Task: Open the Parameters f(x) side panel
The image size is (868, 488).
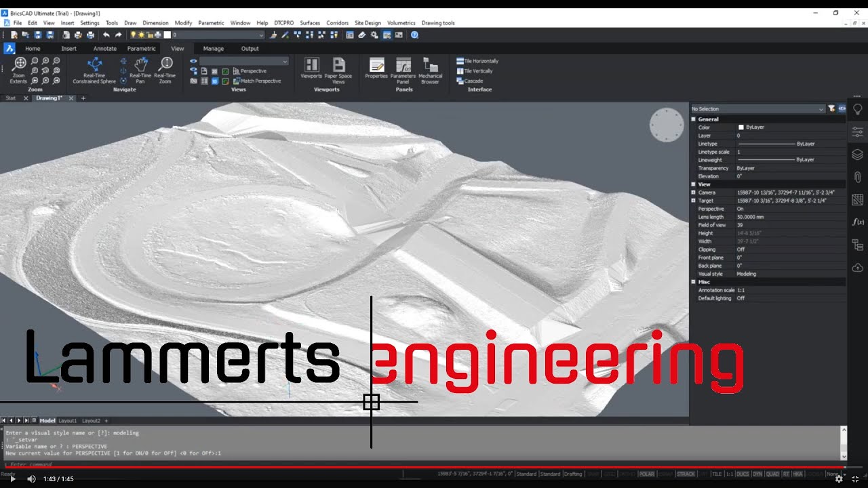Action: coord(857,222)
